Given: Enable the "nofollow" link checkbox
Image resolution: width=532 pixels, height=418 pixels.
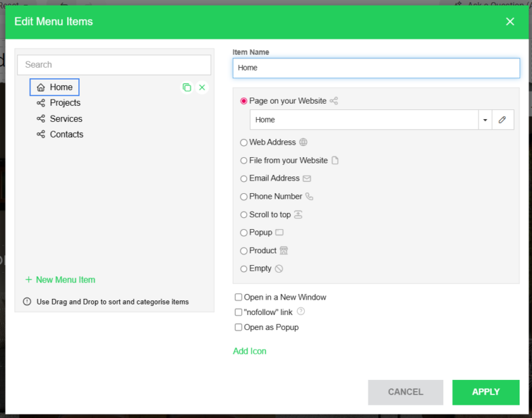Looking at the screenshot, I should pos(238,312).
